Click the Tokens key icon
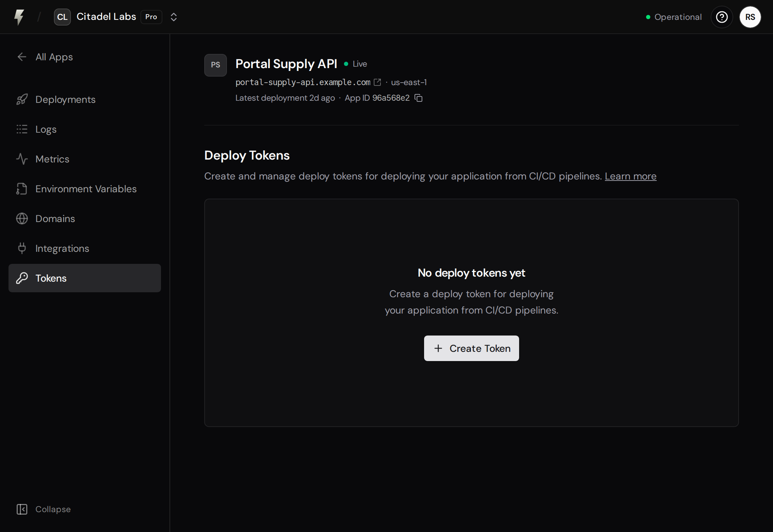Viewport: 773px width, 532px height. 22,278
